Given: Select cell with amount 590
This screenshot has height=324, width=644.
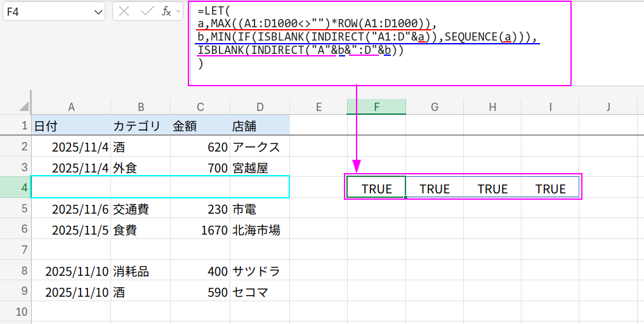Looking at the screenshot, I should click(x=200, y=291).
